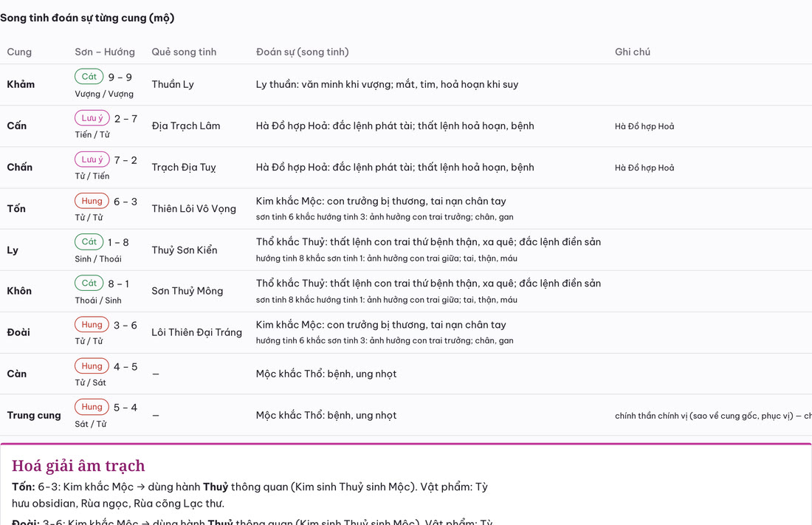Click the 'Cát' badge in the Ly row
The width and height of the screenshot is (812, 525).
[89, 241]
